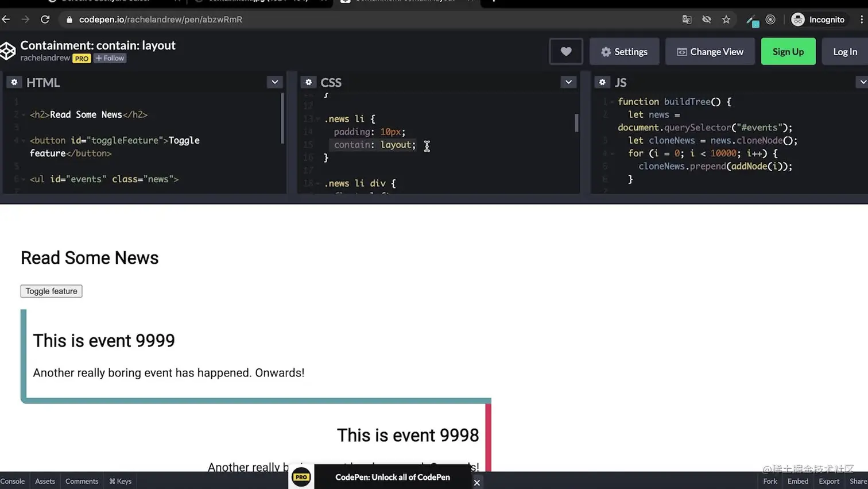Viewport: 868px width, 489px height.
Task: Click Share in the footer
Action: (x=858, y=481)
